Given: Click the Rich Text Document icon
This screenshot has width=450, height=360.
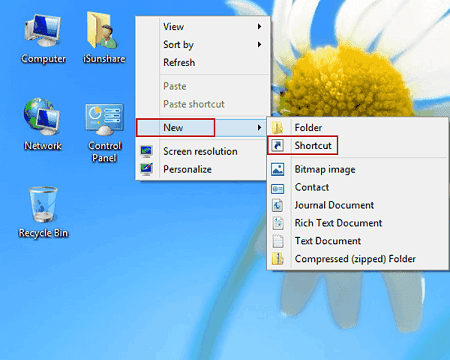Looking at the screenshot, I should 278,223.
